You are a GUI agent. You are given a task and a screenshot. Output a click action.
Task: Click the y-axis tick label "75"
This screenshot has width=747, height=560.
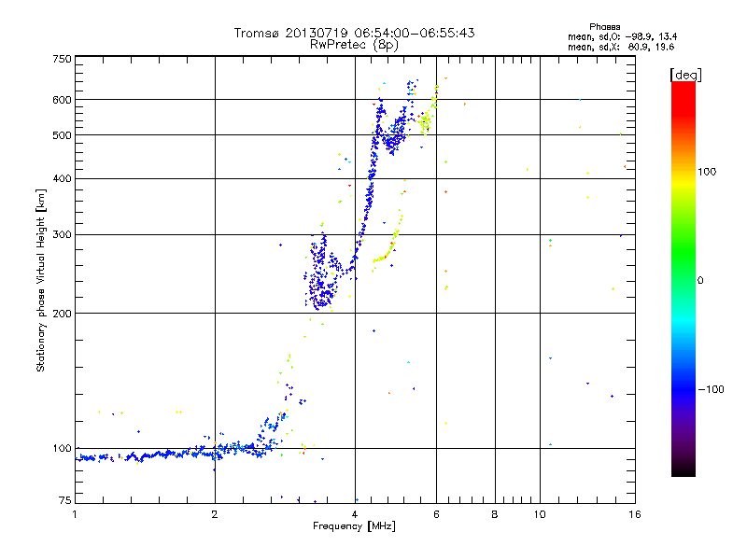tap(65, 500)
